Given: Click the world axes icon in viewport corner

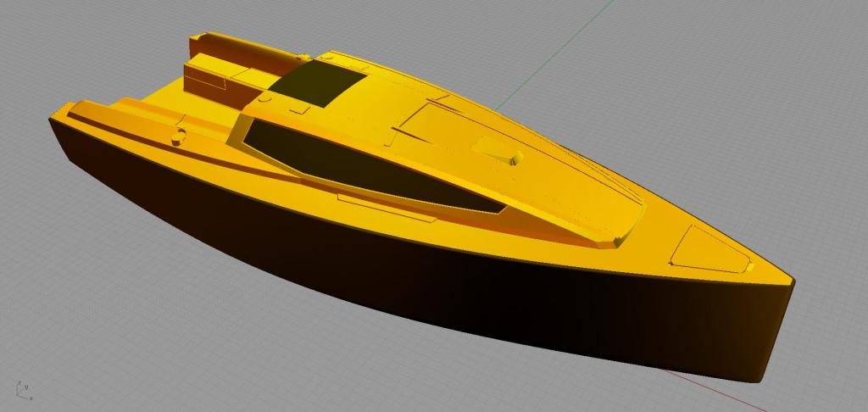Looking at the screenshot, I should [23, 391].
